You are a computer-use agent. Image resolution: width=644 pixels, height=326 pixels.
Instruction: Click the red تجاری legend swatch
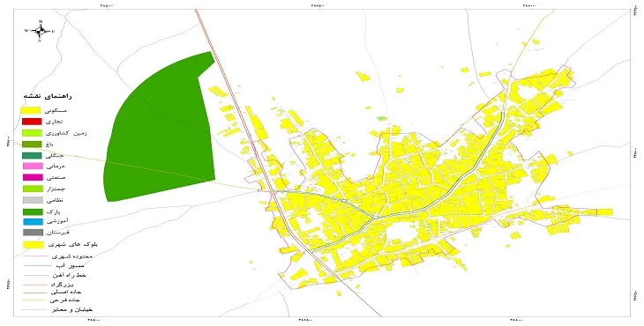click(x=32, y=122)
